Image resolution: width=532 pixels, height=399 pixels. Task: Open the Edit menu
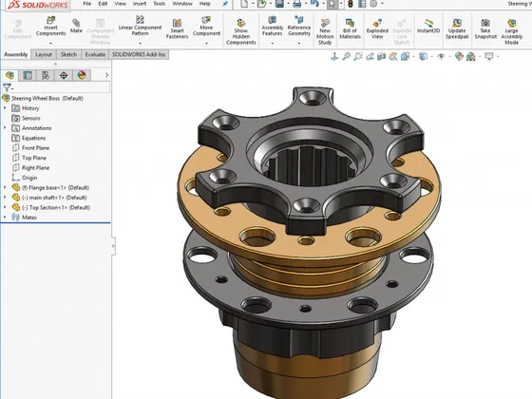pyautogui.click(x=103, y=4)
